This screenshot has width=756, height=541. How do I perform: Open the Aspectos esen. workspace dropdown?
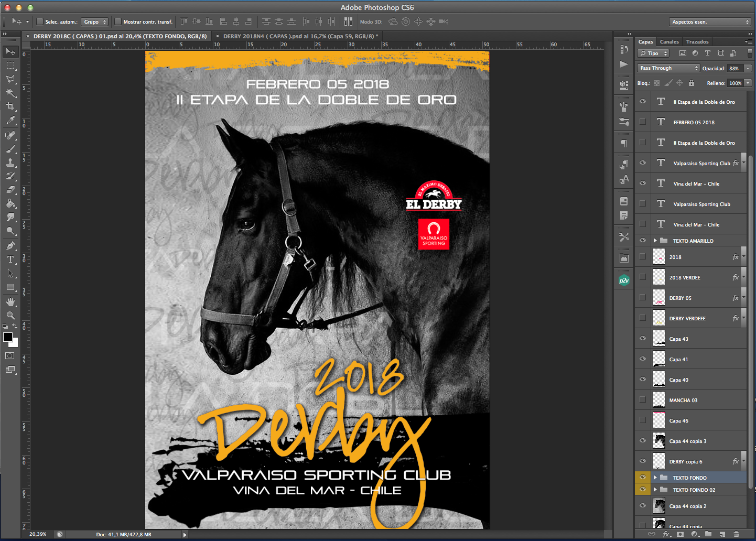pyautogui.click(x=710, y=21)
